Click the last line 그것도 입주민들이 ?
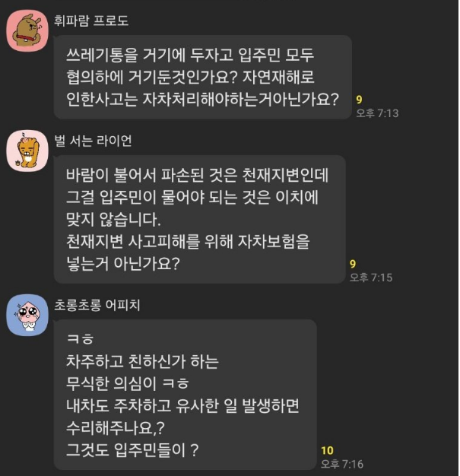This screenshot has width=460, height=476. 132,449
